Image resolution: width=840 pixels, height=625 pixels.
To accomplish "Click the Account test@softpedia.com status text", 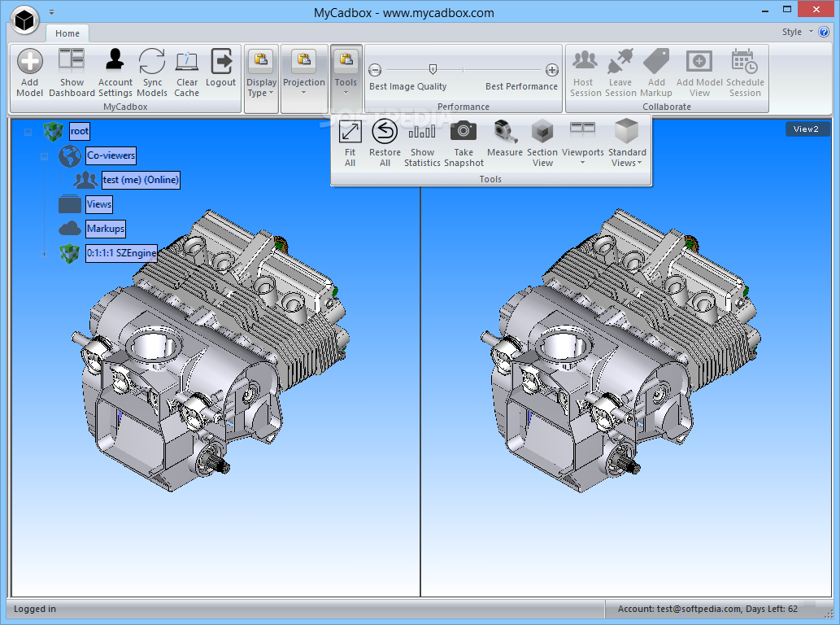I will (707, 609).
